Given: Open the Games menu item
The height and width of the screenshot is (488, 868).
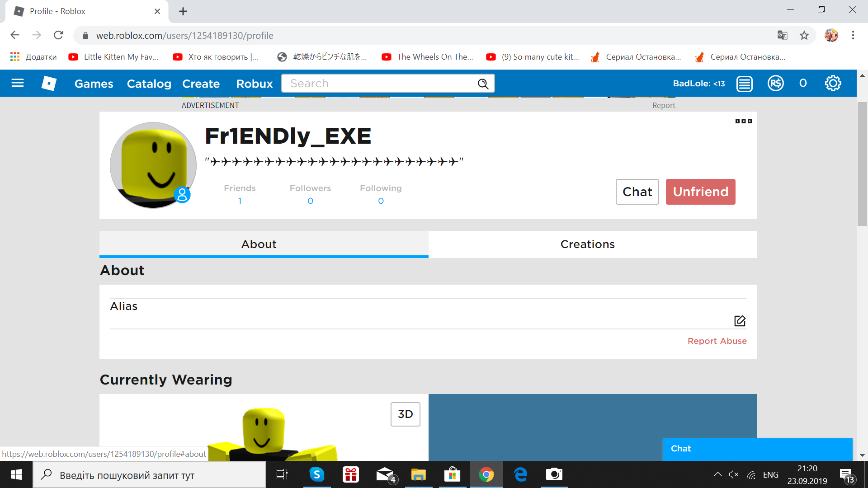Looking at the screenshot, I should pos(94,83).
